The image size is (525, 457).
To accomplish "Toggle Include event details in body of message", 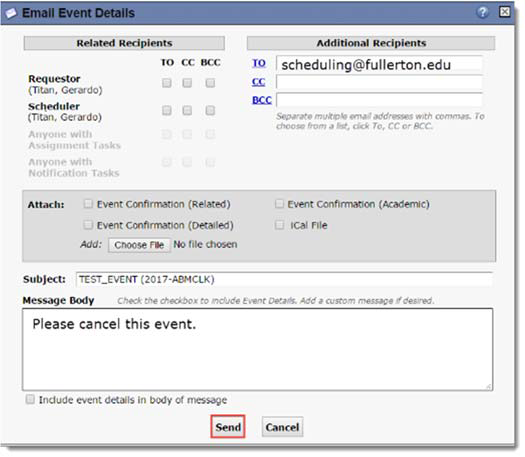I will [30, 399].
